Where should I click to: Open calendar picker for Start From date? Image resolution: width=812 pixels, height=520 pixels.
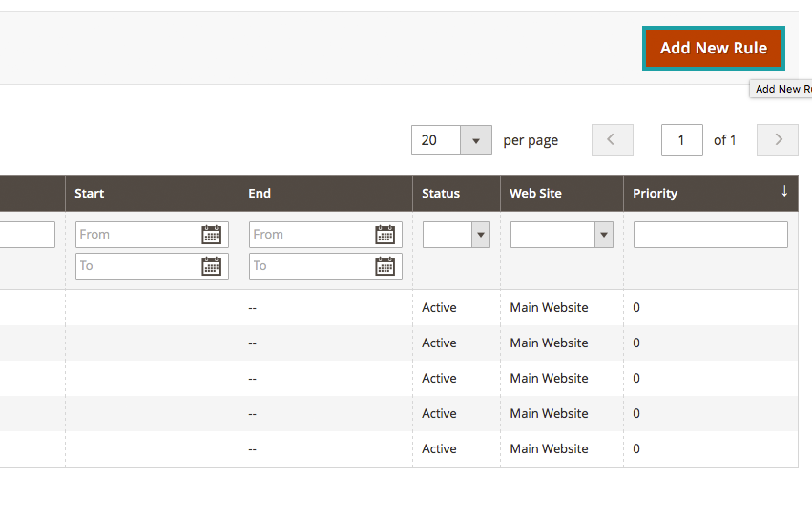[211, 235]
